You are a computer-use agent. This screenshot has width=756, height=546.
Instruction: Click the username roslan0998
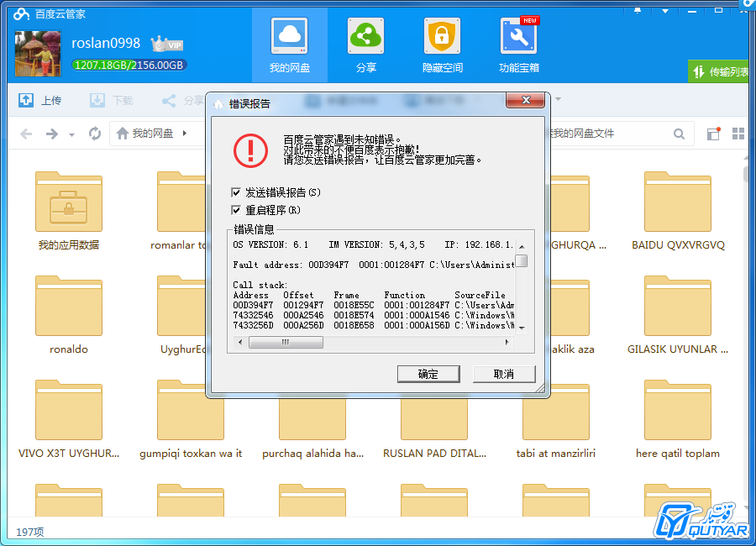(x=106, y=44)
